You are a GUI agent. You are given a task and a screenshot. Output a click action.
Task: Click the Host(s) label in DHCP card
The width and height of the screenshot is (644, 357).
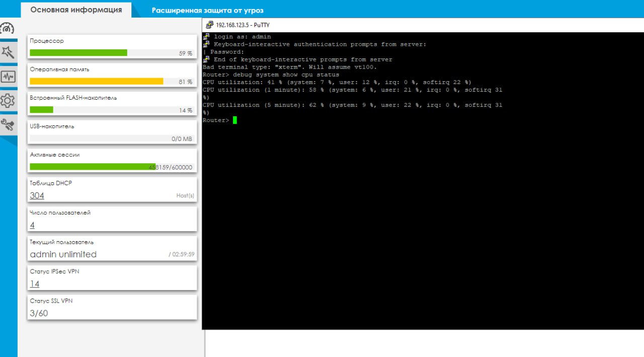185,195
